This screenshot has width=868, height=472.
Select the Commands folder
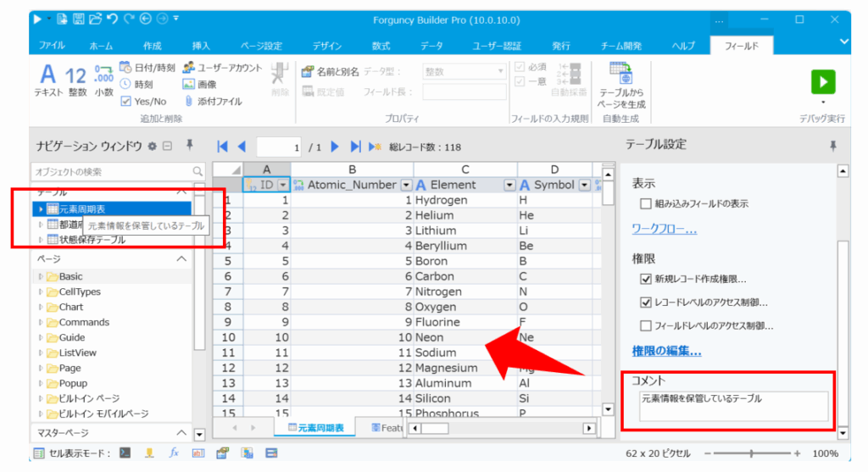pyautogui.click(x=84, y=322)
